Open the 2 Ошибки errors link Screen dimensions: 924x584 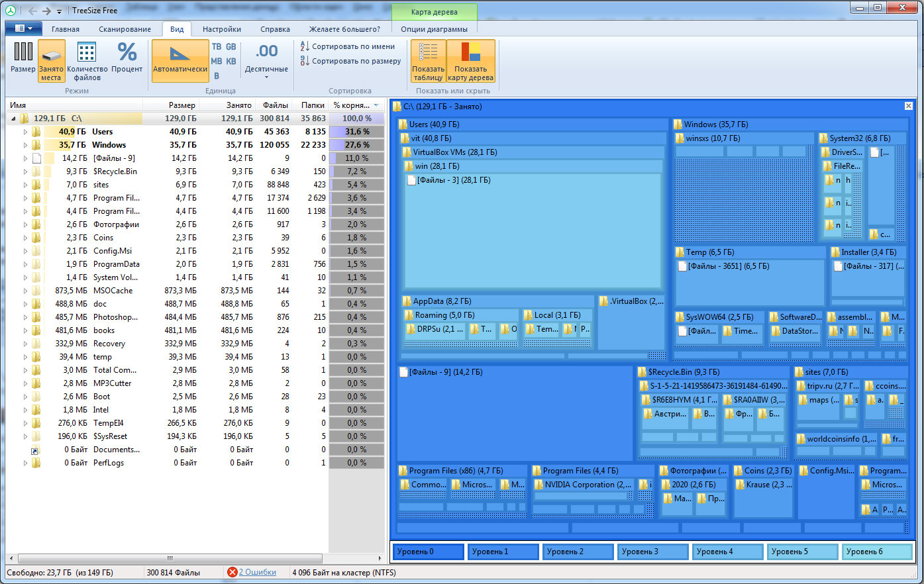pos(258,572)
